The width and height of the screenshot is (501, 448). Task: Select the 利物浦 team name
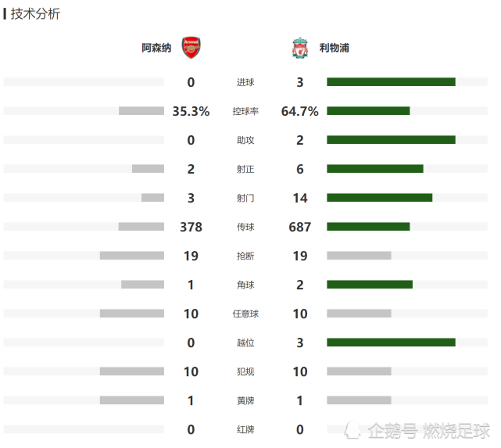click(x=334, y=48)
